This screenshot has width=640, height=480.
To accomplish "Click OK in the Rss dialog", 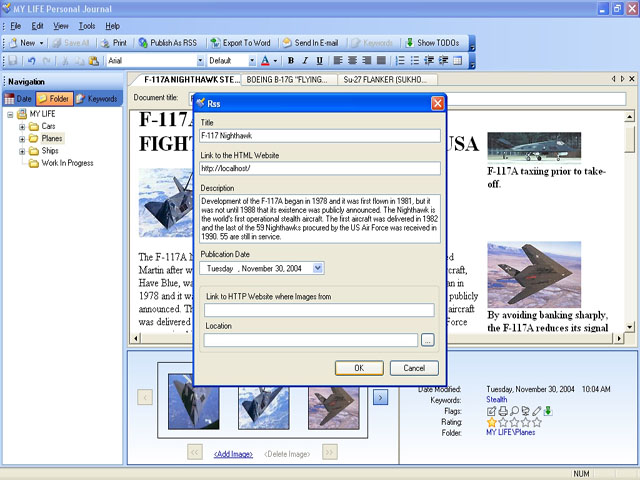I will (x=359, y=368).
